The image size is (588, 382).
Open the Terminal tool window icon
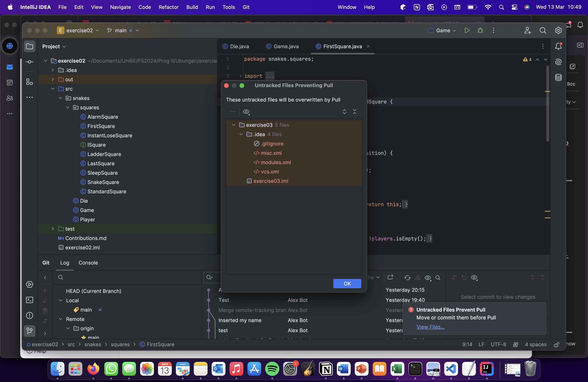click(x=29, y=300)
